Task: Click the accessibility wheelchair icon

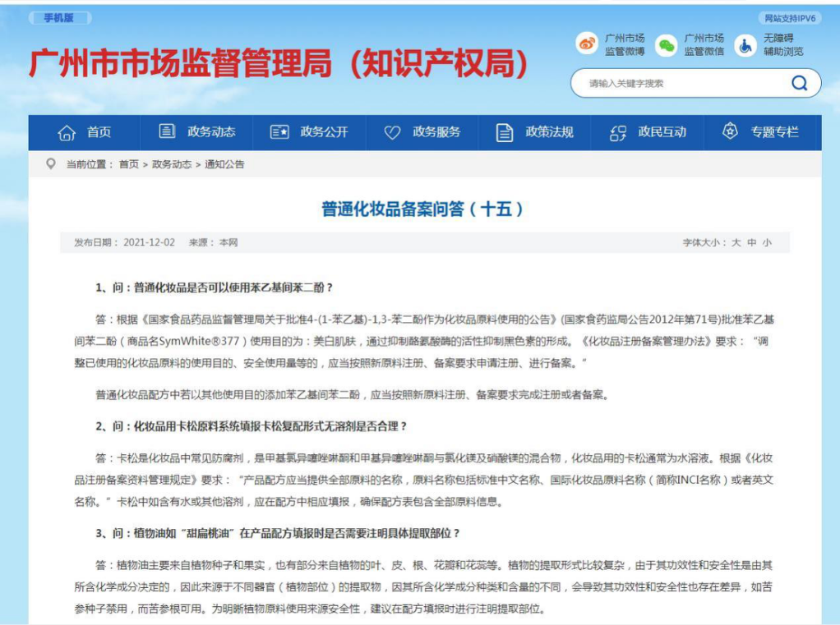Action: coord(745,45)
